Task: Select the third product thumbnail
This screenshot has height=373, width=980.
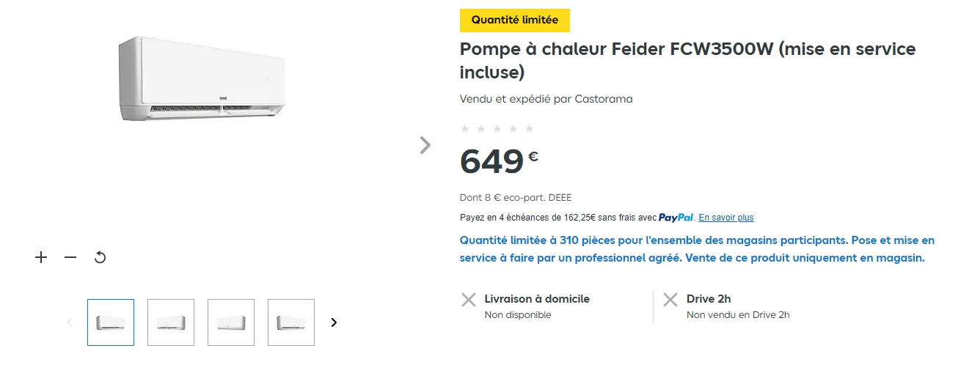Action: click(x=231, y=322)
